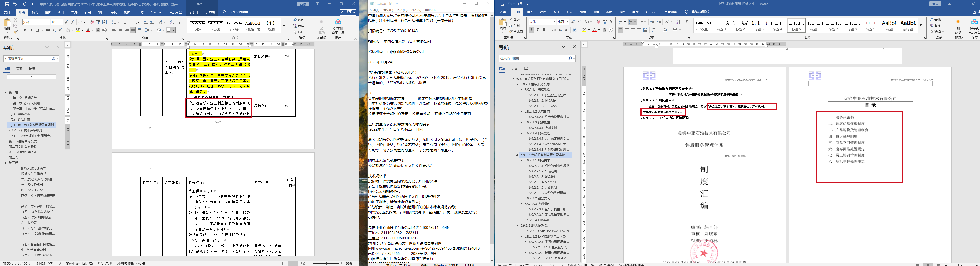The image size is (980, 266).
Task: Redo the action in right Word window
Action: [x=520, y=4]
